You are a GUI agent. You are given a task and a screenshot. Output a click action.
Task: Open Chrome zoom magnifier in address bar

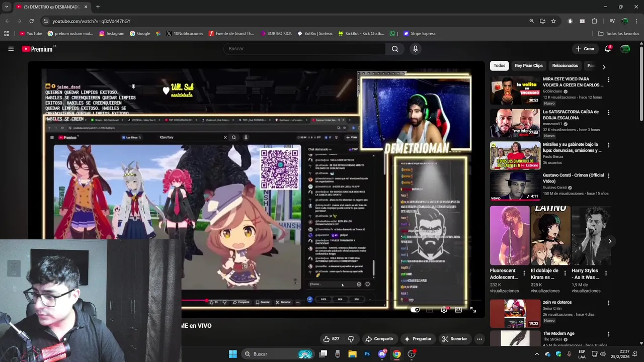(x=531, y=21)
